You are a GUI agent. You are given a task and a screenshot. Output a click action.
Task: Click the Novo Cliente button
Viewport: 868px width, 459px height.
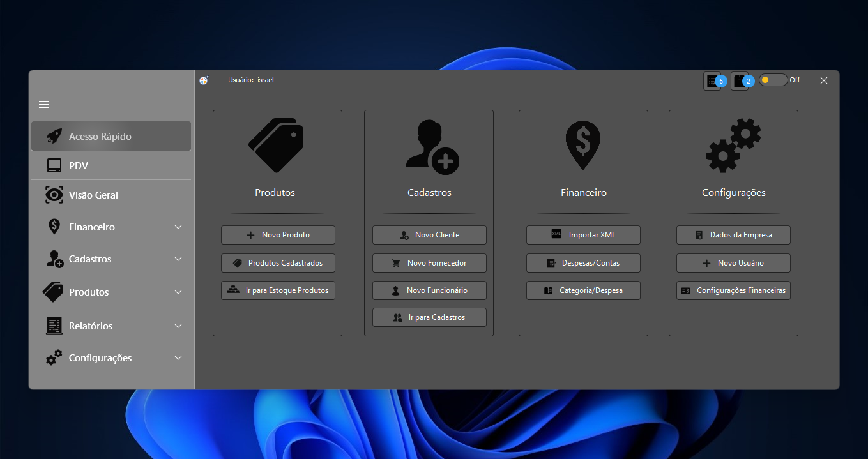click(x=429, y=235)
